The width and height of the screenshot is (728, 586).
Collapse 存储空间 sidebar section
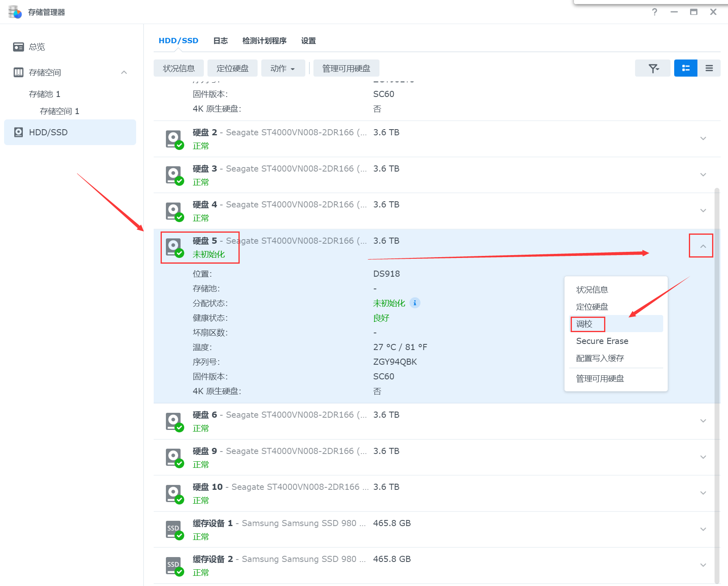[x=124, y=72]
